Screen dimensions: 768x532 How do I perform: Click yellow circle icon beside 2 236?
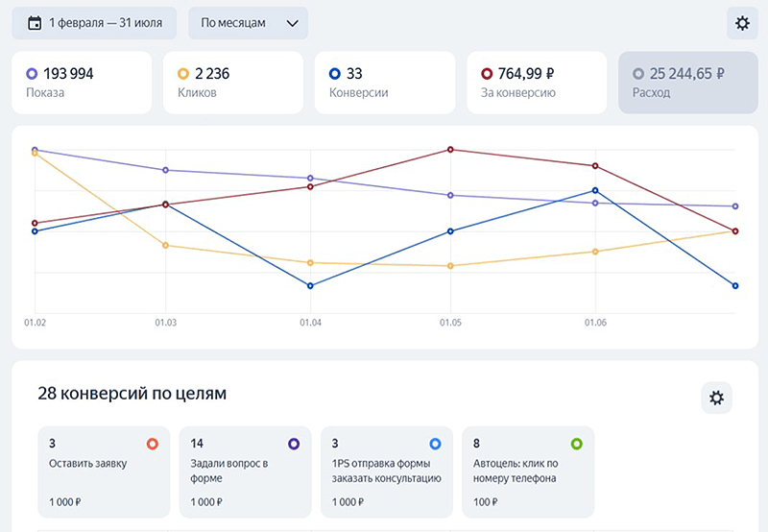183,73
